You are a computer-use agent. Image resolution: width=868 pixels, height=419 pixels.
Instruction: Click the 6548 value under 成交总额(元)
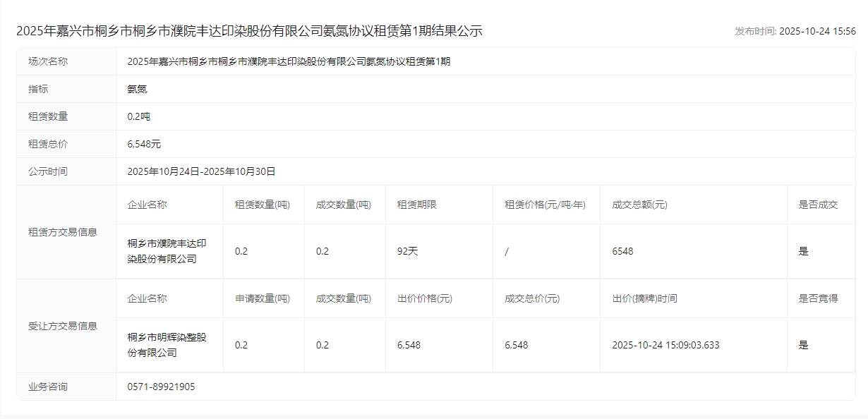(x=622, y=251)
